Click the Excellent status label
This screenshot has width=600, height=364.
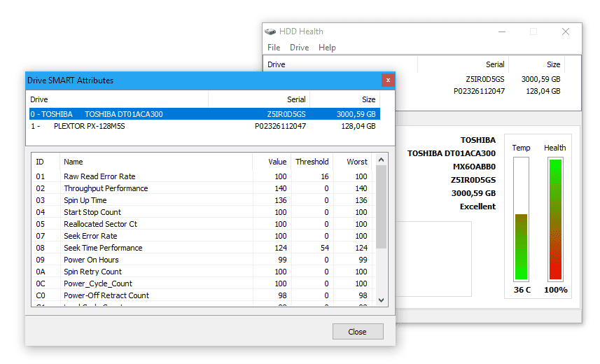[x=477, y=206]
